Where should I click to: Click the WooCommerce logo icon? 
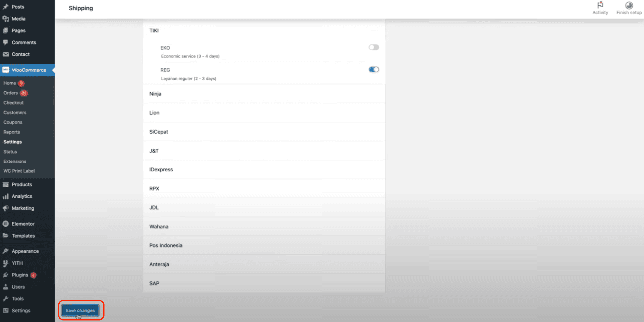[6, 70]
